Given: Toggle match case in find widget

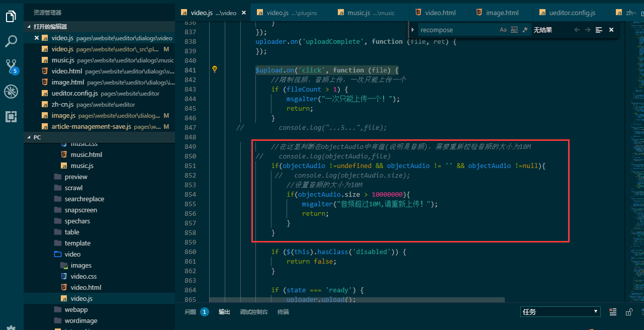Looking at the screenshot, I should click(x=503, y=30).
